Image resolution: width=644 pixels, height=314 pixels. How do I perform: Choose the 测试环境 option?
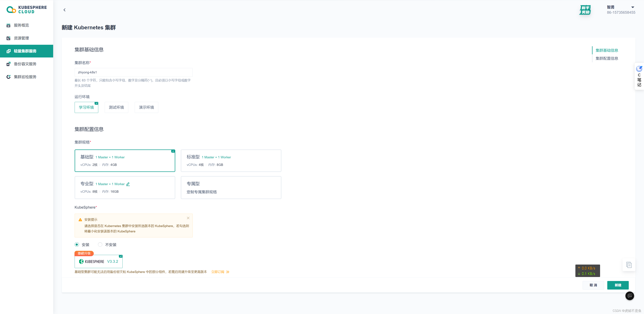(x=117, y=107)
